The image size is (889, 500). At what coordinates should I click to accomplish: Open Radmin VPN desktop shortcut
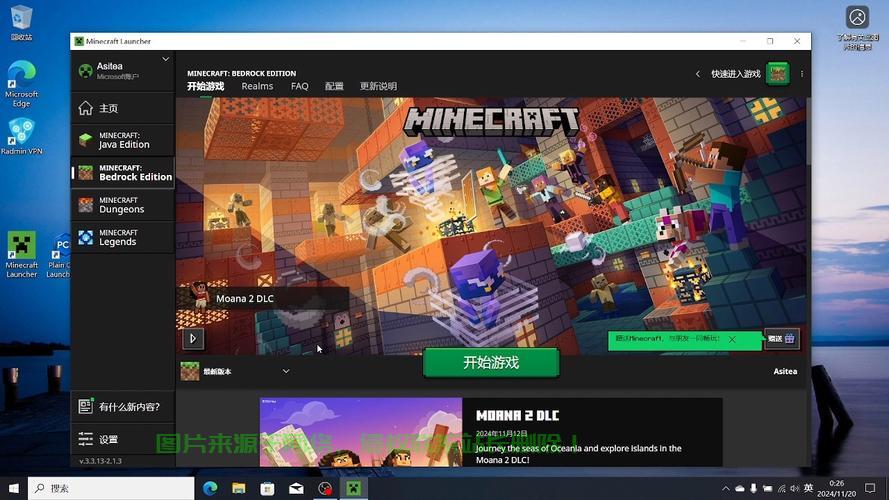pyautogui.click(x=22, y=136)
